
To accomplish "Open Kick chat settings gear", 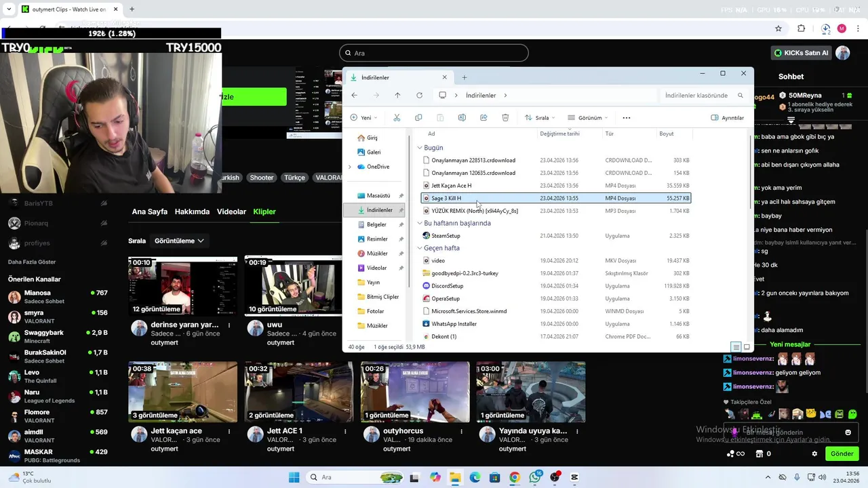I will coord(814,453).
